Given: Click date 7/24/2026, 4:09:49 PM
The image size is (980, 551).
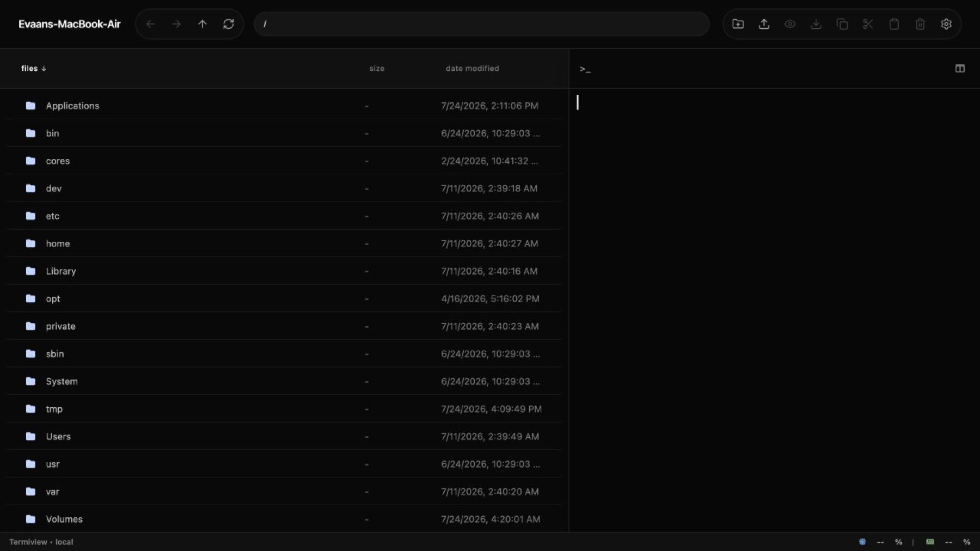Looking at the screenshot, I should [x=491, y=409].
